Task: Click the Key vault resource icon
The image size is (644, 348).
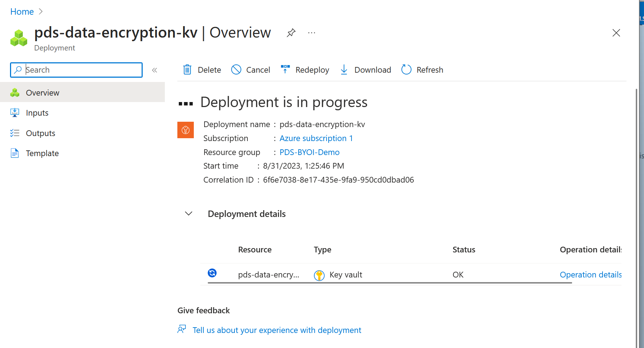Action: (x=319, y=275)
